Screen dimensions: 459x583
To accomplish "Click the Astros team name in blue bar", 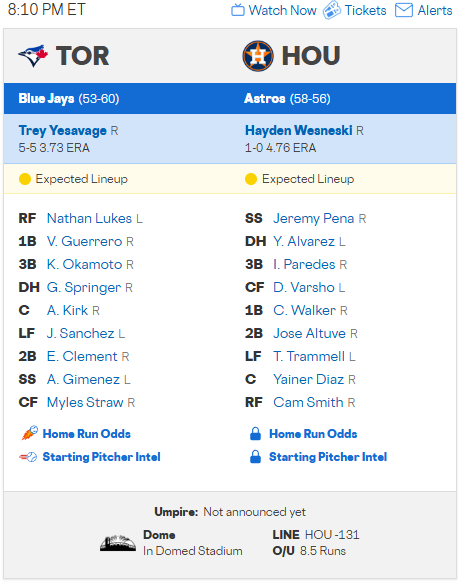I will point(265,99).
